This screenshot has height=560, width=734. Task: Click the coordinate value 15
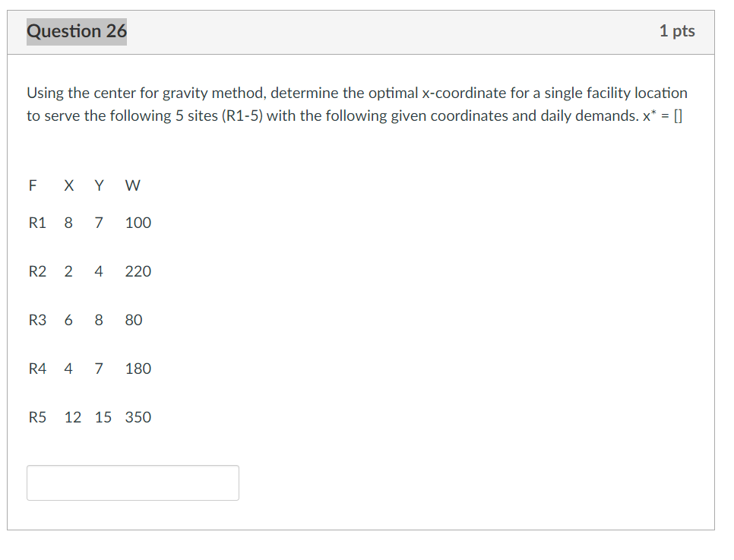click(103, 417)
